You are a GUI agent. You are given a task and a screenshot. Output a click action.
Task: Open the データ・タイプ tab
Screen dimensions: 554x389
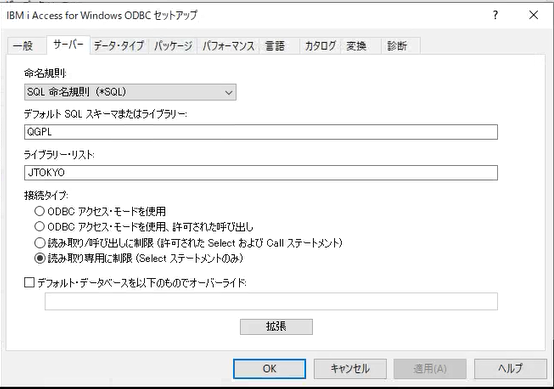[x=119, y=46]
